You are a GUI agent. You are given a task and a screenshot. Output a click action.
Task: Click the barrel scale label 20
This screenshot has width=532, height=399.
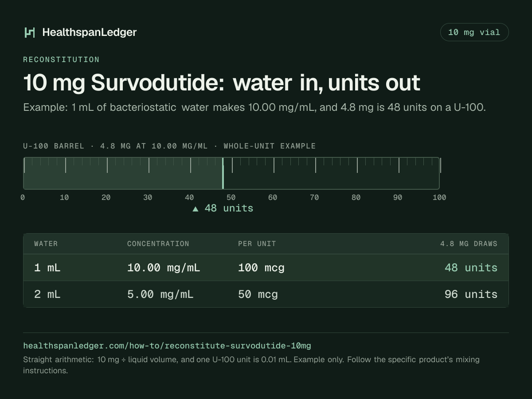tap(106, 197)
